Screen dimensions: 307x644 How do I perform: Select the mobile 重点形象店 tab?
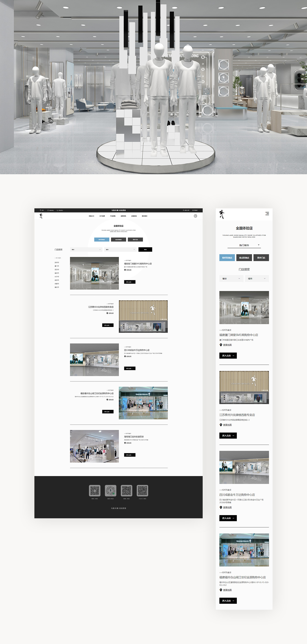244,258
